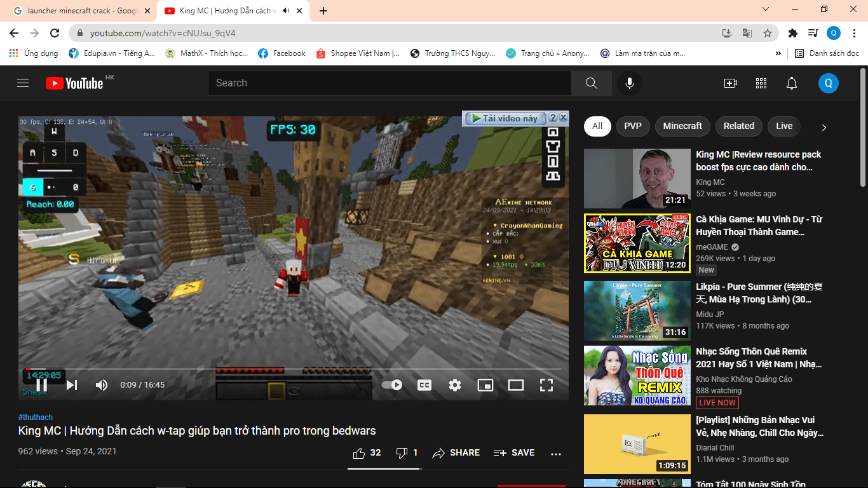Click the #thuthach hashtag link
The height and width of the screenshot is (488, 868).
click(36, 417)
